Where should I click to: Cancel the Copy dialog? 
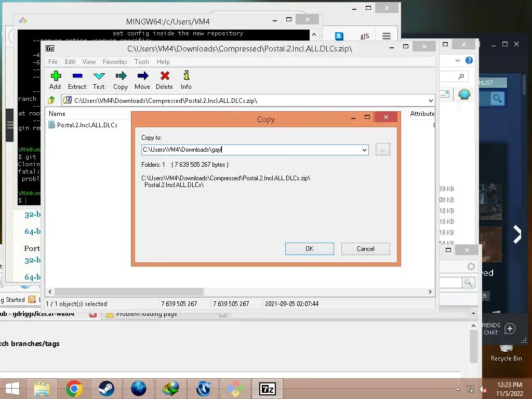point(365,249)
